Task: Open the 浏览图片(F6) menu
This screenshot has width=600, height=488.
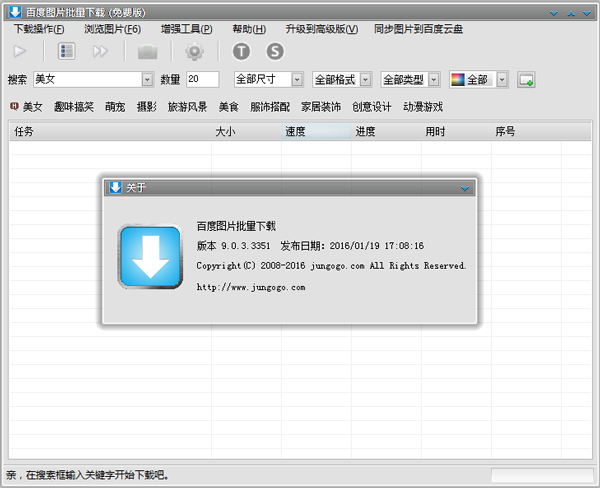Action: tap(112, 29)
